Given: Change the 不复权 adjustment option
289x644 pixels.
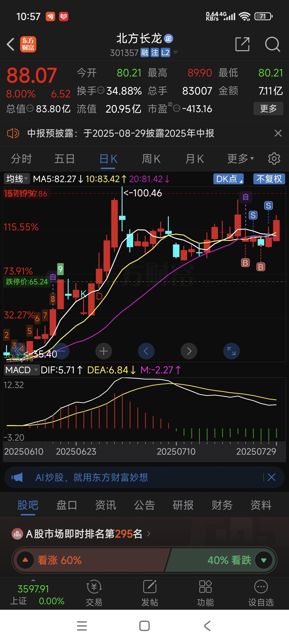Looking at the screenshot, I should [269, 179].
